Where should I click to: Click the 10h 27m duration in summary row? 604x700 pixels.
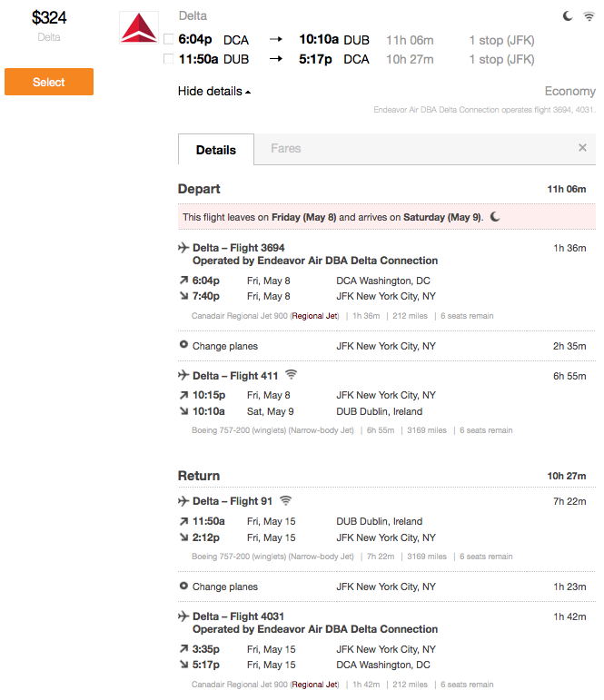(410, 59)
